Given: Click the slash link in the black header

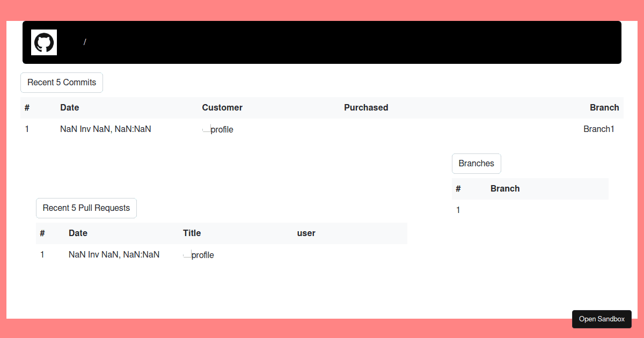Looking at the screenshot, I should (85, 42).
